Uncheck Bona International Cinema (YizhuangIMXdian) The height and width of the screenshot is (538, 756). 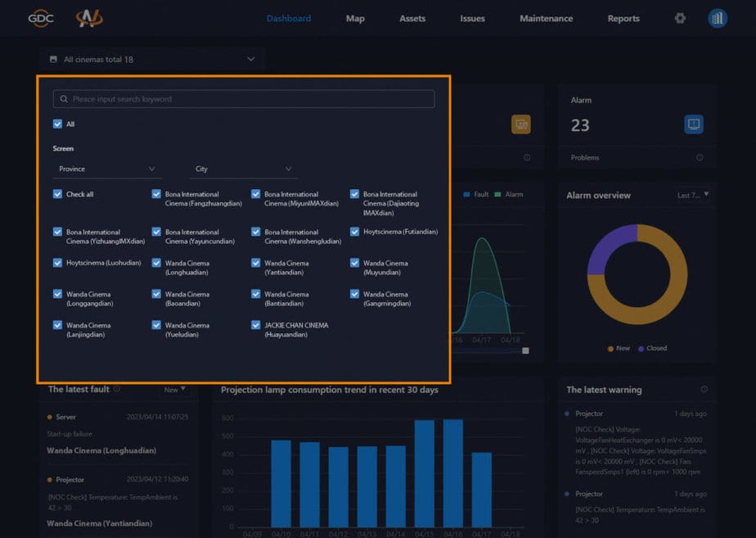tap(57, 232)
